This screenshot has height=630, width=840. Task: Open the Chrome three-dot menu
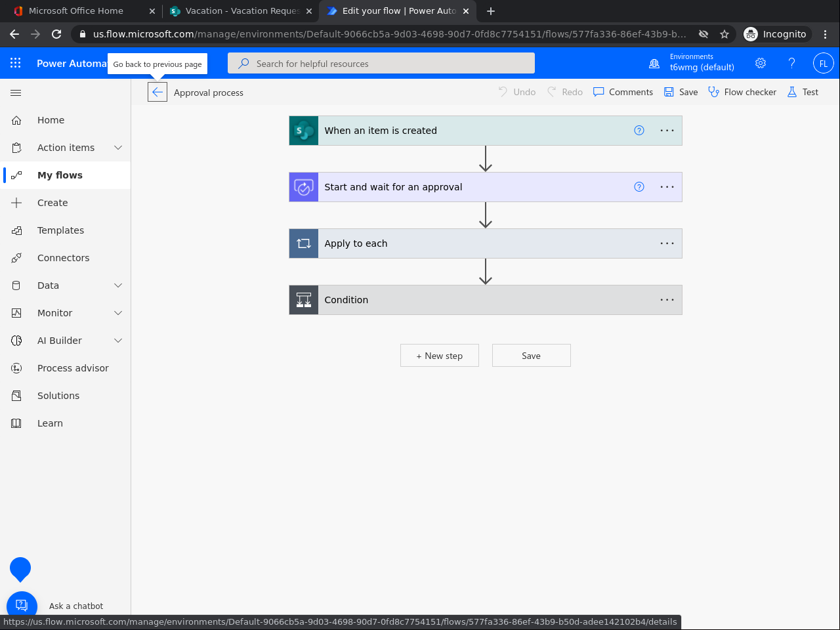[x=826, y=34]
